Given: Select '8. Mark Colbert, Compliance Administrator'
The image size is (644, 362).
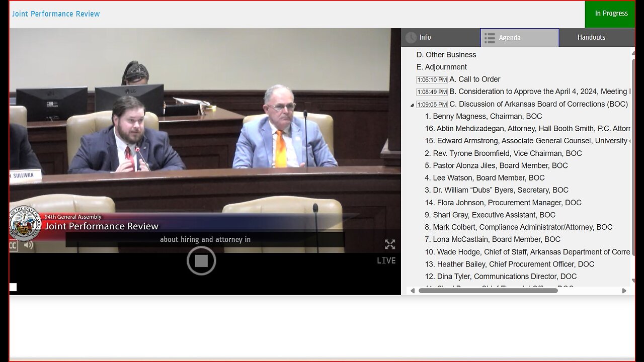Looking at the screenshot, I should 519,227.
